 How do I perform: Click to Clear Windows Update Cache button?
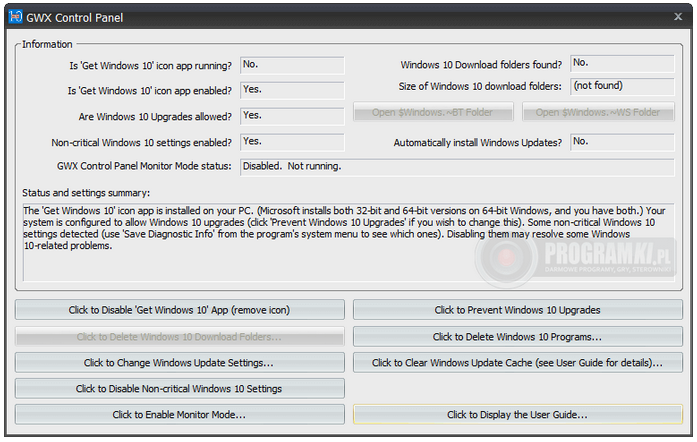518,362
